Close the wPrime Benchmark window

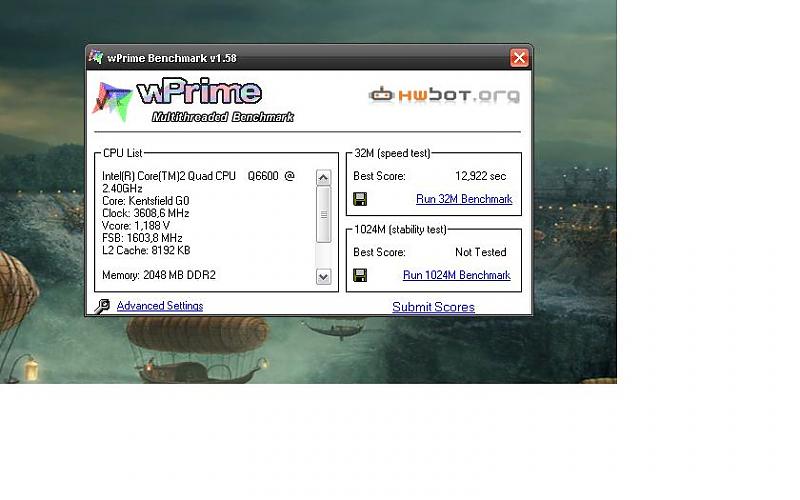click(x=519, y=58)
